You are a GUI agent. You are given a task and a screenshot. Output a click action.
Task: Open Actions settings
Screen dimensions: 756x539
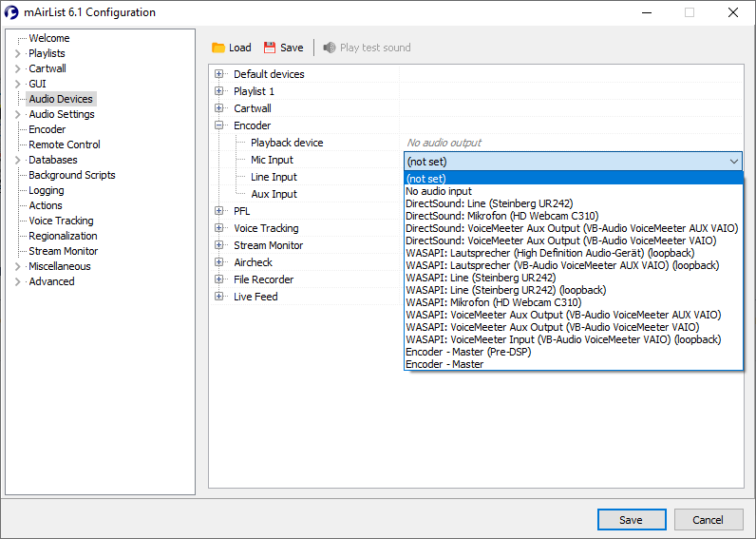click(46, 205)
